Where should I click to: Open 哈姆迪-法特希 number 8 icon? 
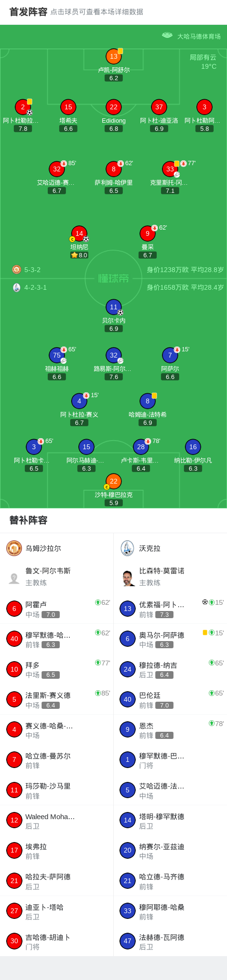point(147,401)
